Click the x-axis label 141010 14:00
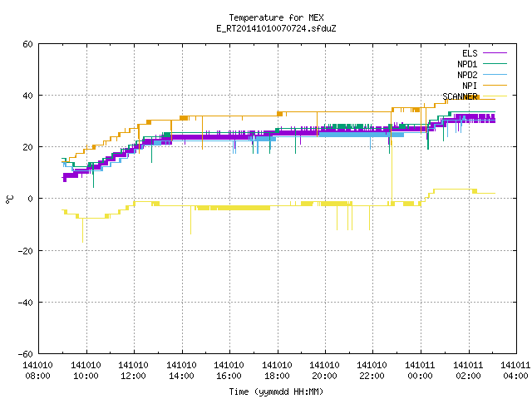Screen dimensions: 532x399 181,371
